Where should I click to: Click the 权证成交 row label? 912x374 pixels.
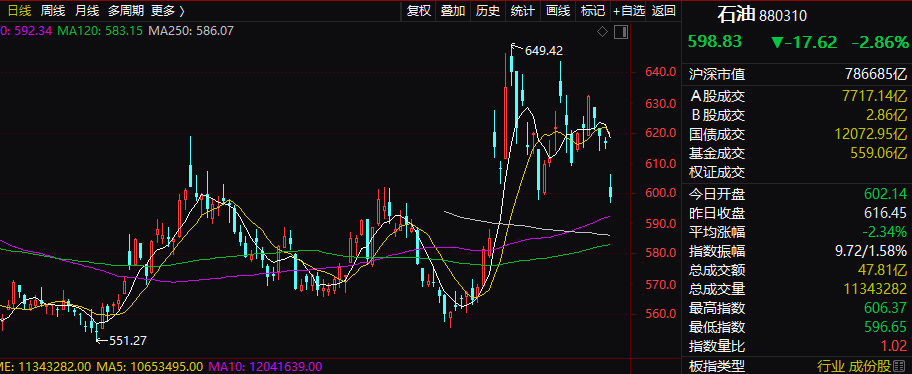tap(717, 173)
